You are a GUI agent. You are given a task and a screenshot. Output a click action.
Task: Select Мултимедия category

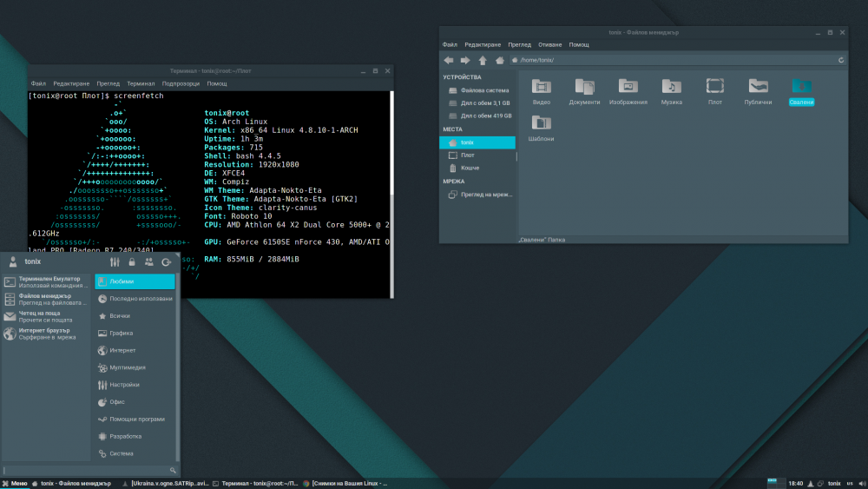pos(135,367)
